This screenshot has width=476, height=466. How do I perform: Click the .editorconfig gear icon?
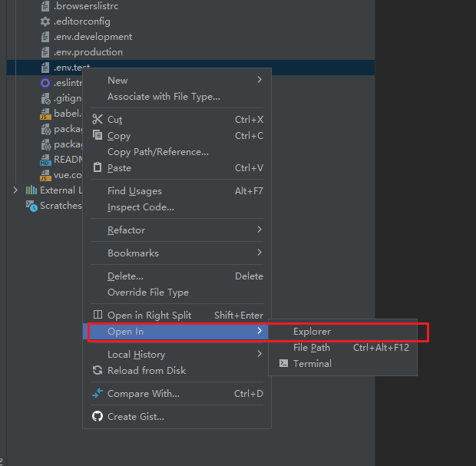coord(45,21)
